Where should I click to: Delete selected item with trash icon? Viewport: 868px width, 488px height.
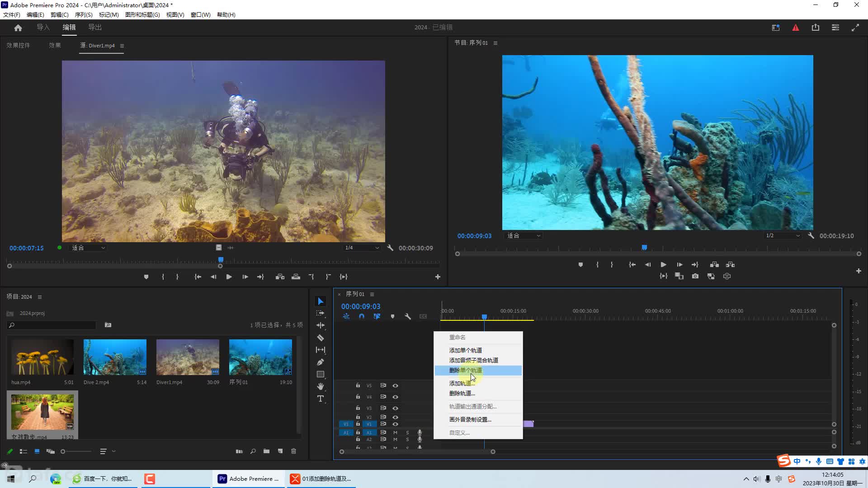point(293,451)
